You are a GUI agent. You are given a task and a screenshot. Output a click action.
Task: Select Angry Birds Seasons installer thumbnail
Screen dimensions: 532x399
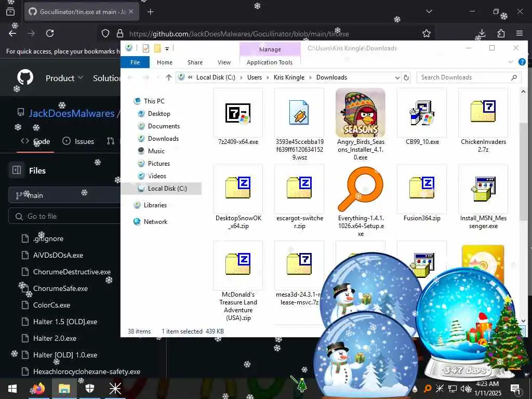(361, 113)
